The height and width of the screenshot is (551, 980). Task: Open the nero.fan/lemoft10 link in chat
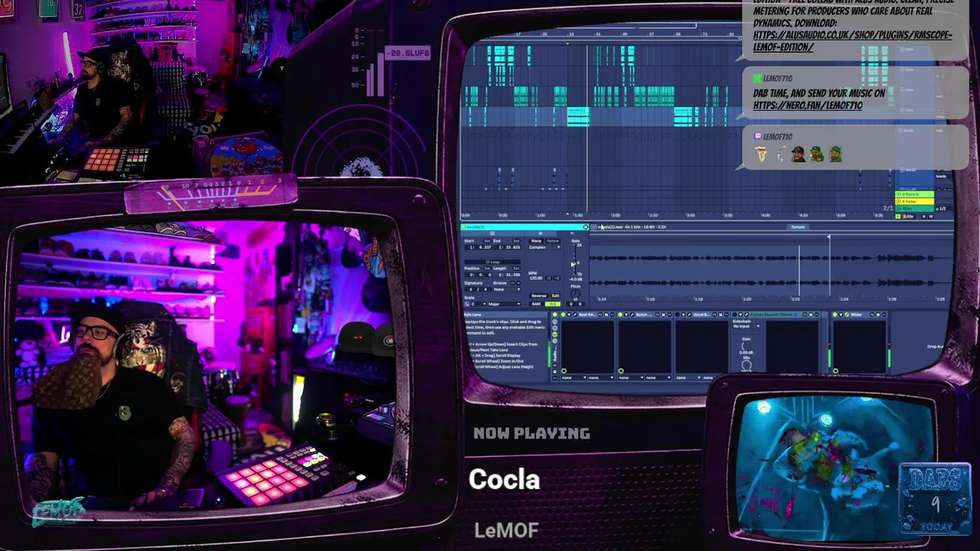808,106
